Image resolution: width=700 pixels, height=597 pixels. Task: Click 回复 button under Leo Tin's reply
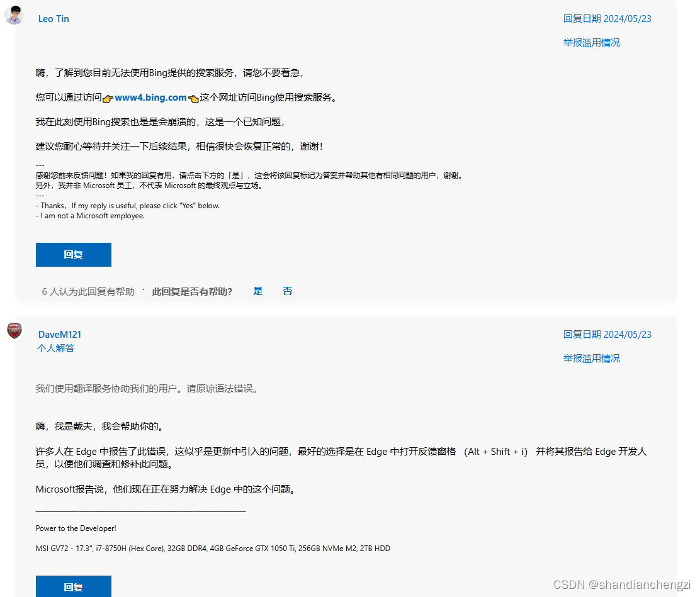click(x=73, y=254)
